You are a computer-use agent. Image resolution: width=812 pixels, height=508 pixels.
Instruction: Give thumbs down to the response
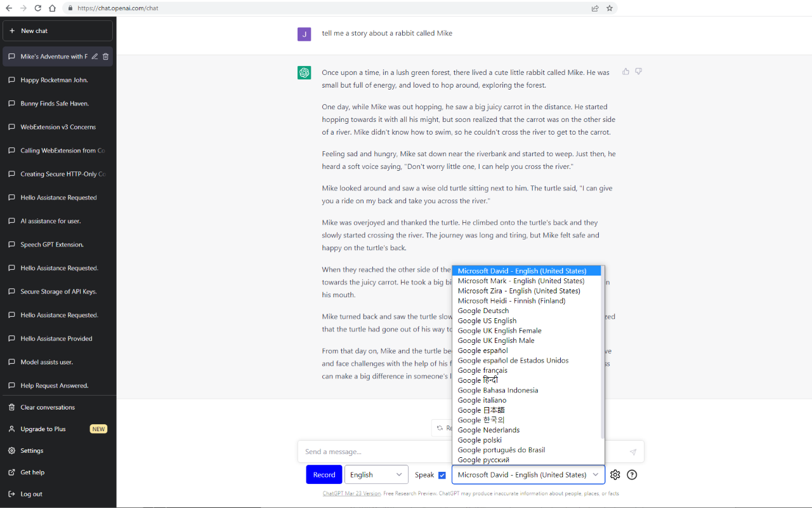point(639,72)
